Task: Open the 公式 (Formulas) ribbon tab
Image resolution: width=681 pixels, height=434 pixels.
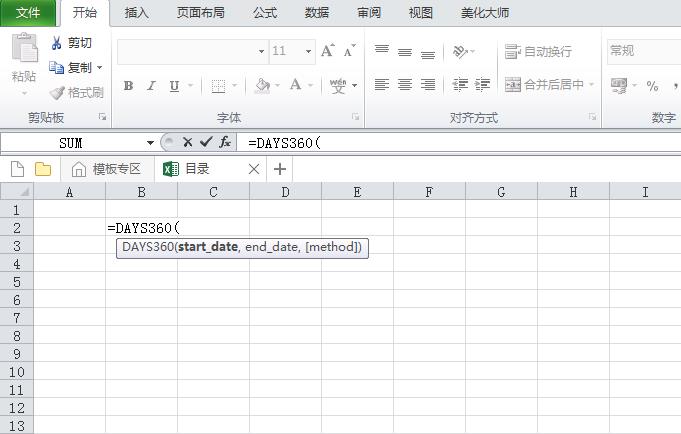Action: 265,13
